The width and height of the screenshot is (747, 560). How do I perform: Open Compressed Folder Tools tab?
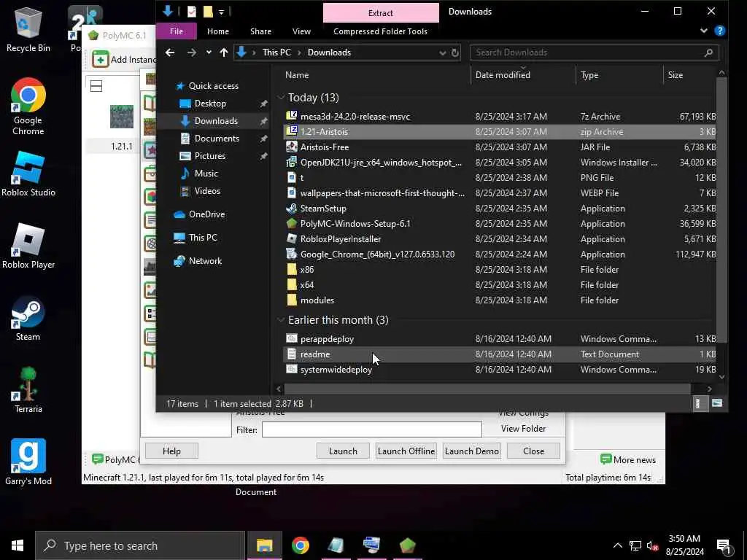pos(380,31)
